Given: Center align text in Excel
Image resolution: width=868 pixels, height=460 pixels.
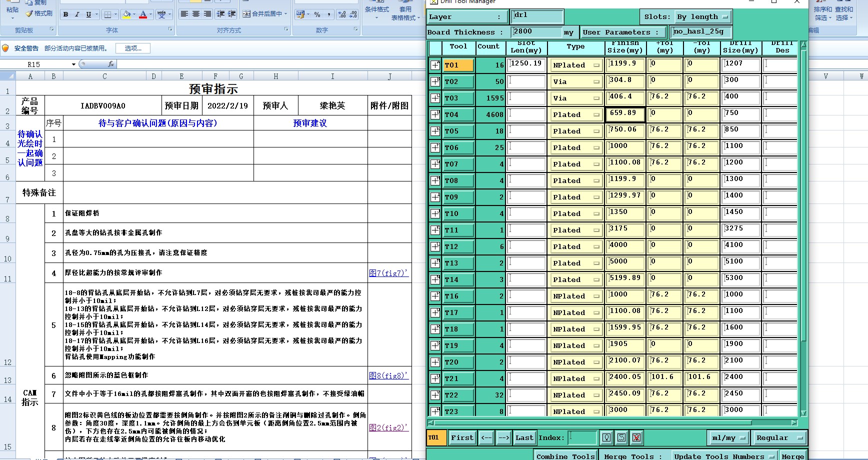Looking at the screenshot, I should tap(196, 14).
